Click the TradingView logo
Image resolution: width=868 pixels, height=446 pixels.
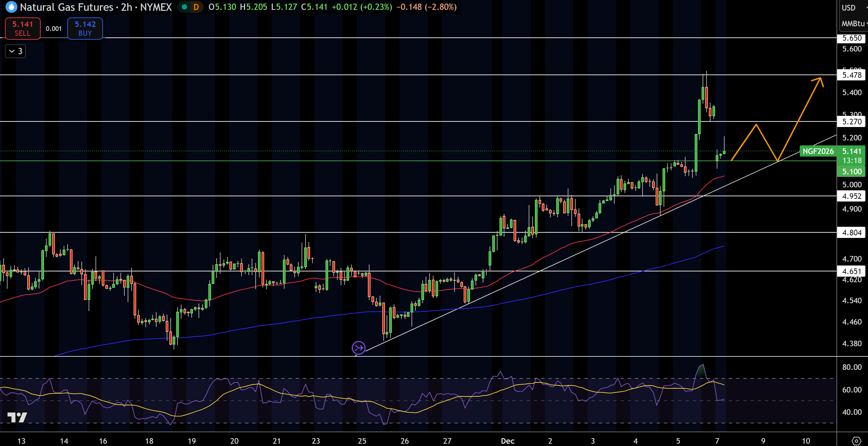[x=17, y=417]
